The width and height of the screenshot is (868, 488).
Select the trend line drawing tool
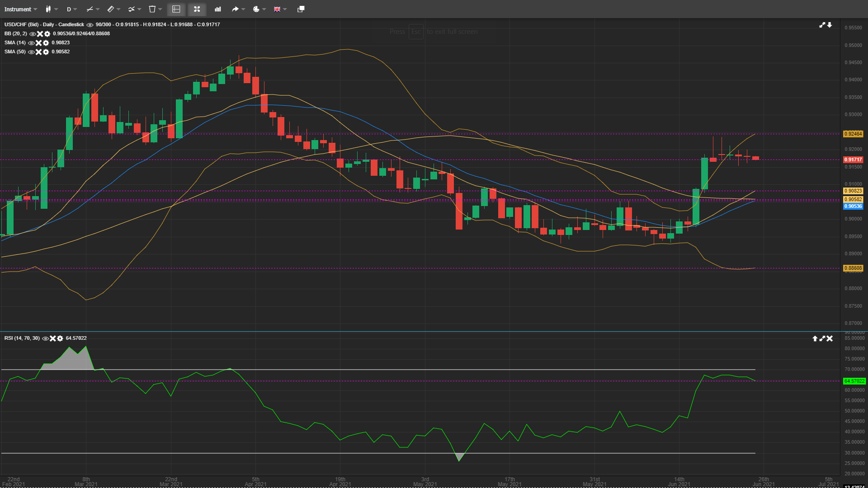click(90, 9)
